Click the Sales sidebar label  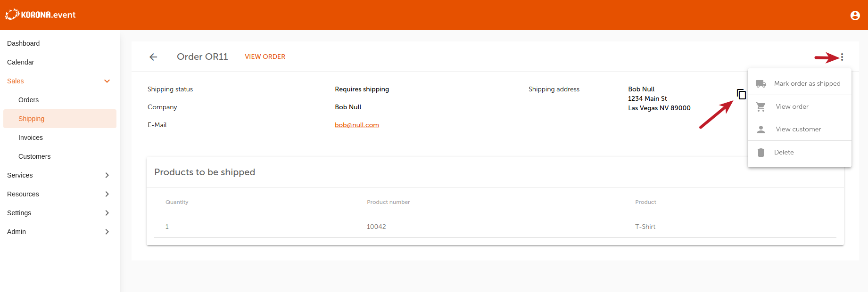click(16, 81)
